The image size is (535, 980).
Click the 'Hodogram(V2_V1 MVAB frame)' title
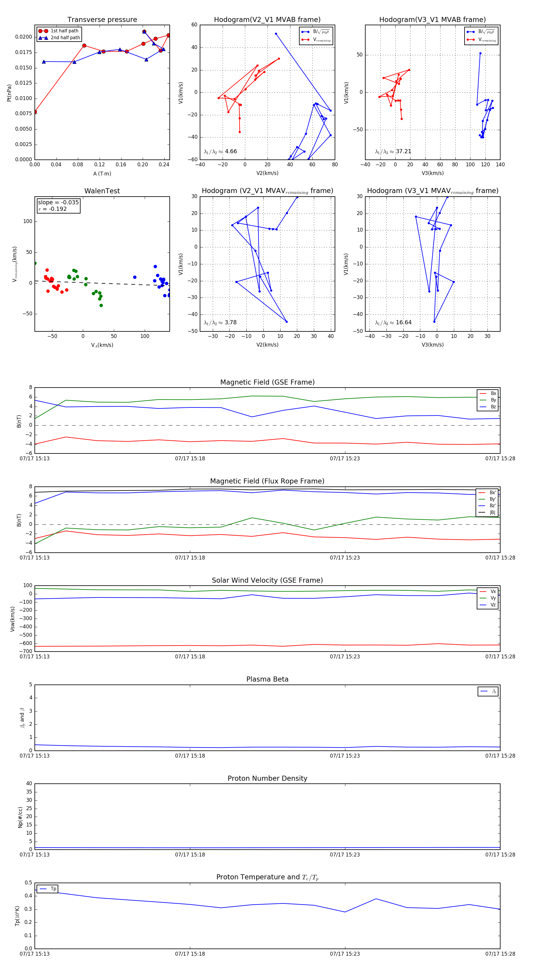coord(267,20)
